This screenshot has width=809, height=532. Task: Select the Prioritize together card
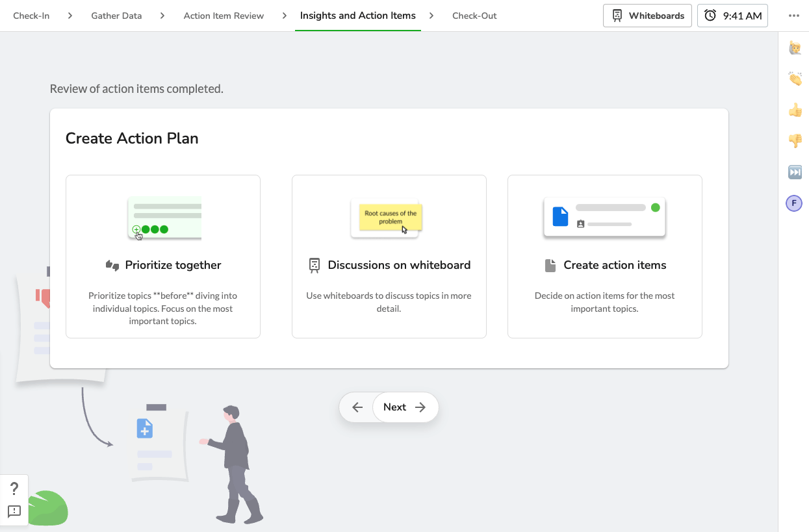tap(163, 257)
